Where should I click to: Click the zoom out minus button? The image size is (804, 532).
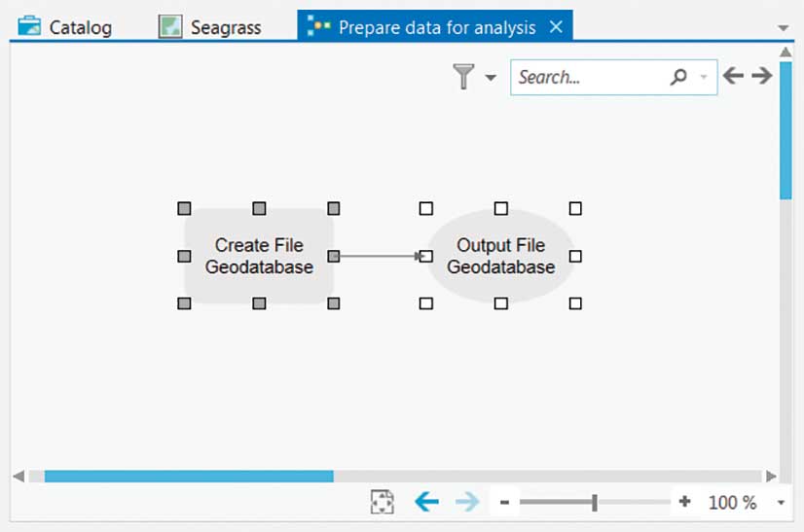click(x=504, y=503)
